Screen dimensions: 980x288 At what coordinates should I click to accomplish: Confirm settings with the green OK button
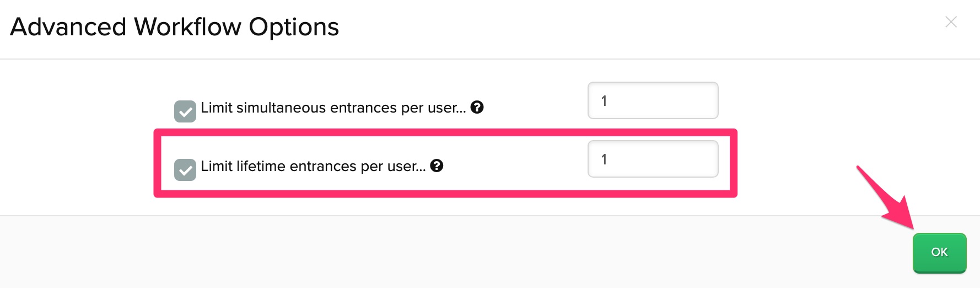pos(939,253)
